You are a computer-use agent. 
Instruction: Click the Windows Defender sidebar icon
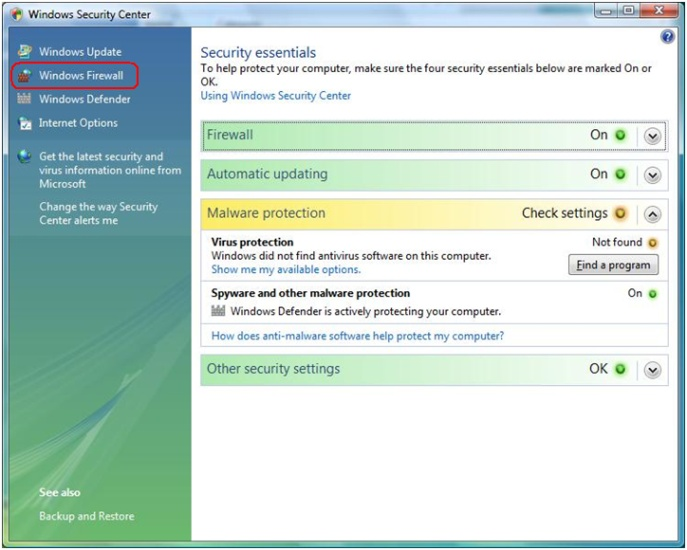pyautogui.click(x=24, y=99)
